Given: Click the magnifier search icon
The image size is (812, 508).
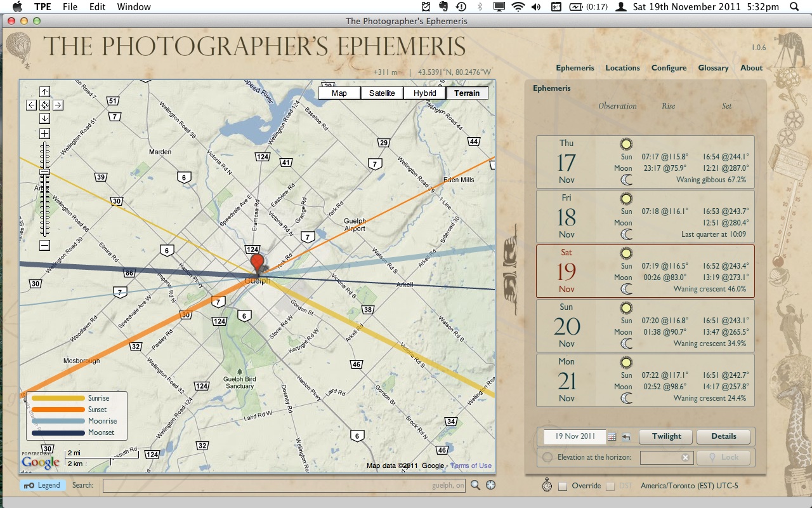Looking at the screenshot, I should (475, 486).
